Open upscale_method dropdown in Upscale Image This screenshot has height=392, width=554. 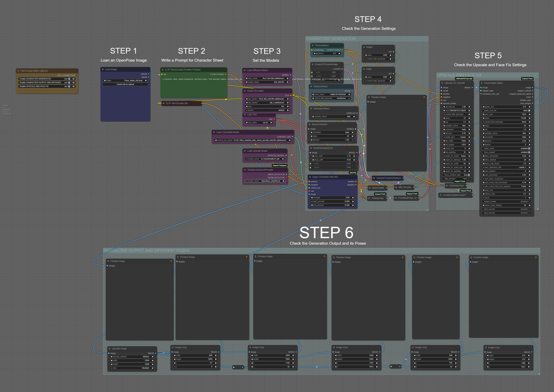[x=132, y=357]
